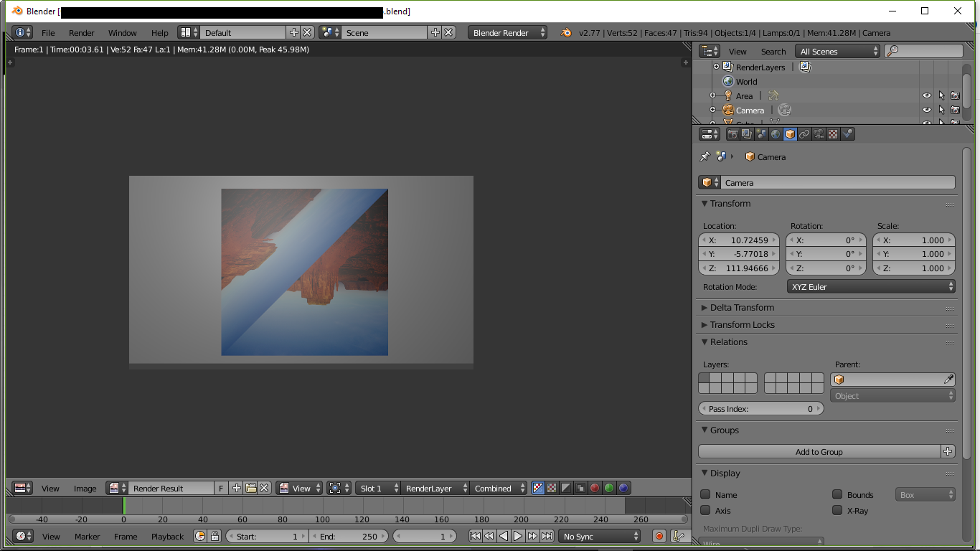This screenshot has height=551, width=980.
Task: Open the Object Constraints properties tab
Action: (x=804, y=134)
